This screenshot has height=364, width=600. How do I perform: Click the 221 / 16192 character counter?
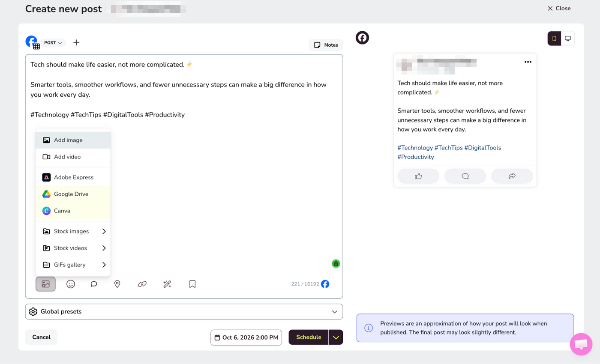(305, 284)
